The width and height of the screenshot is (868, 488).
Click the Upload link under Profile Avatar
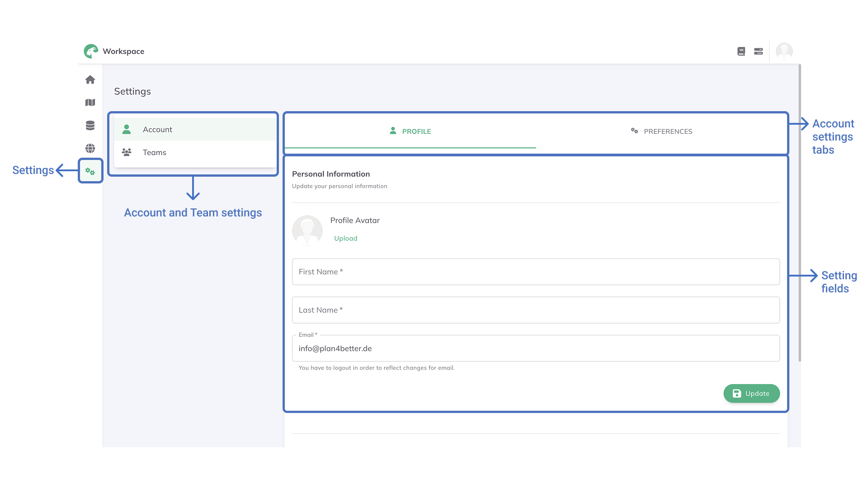click(345, 238)
